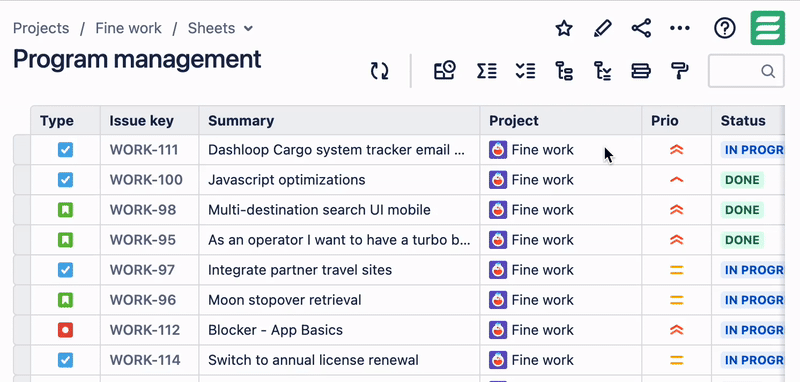Star this sheet as favorite

point(564,28)
